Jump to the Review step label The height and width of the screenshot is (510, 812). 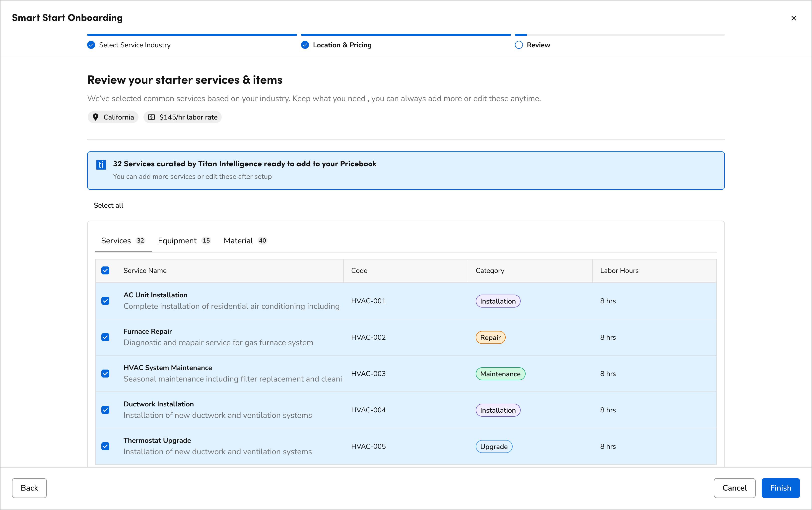coord(538,45)
